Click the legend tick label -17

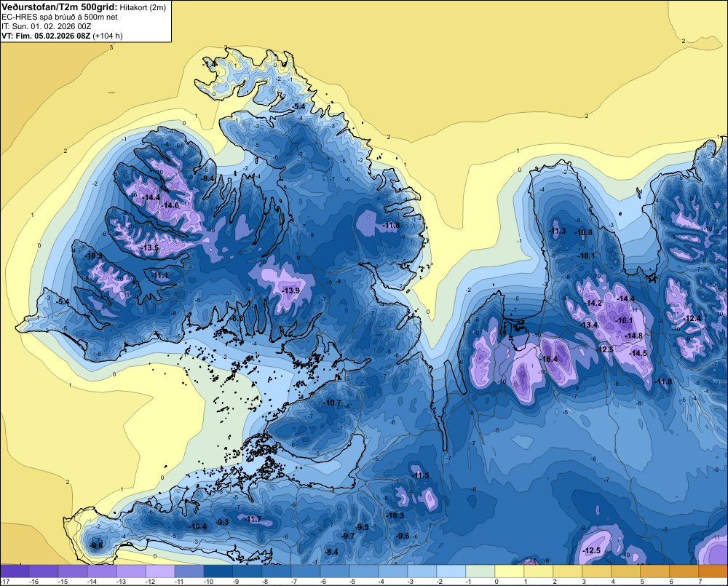click(5, 582)
